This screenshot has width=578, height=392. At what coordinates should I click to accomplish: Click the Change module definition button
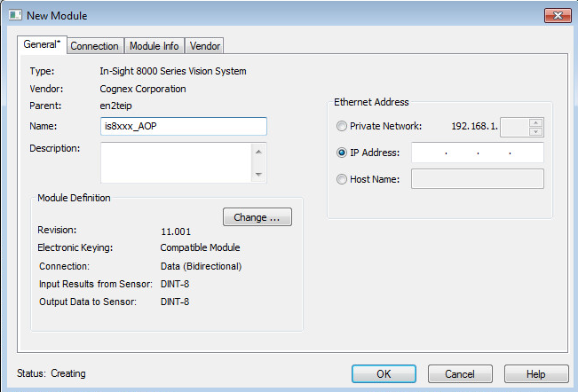(x=257, y=216)
